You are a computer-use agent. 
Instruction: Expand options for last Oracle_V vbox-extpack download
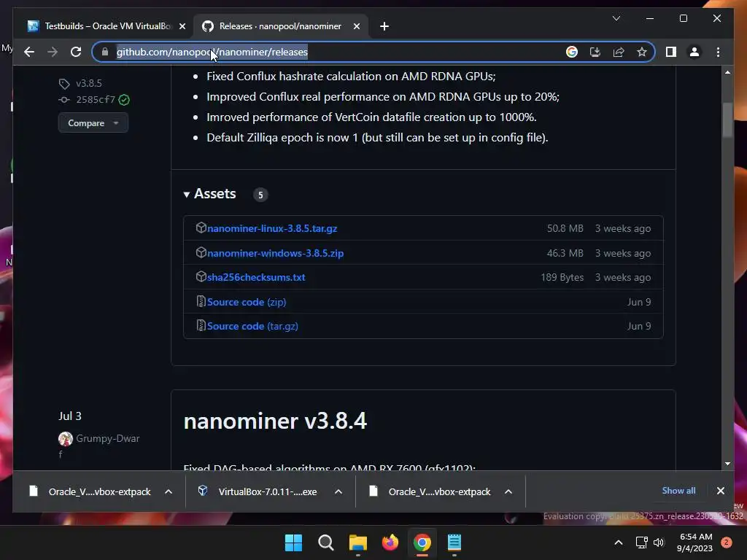click(508, 491)
